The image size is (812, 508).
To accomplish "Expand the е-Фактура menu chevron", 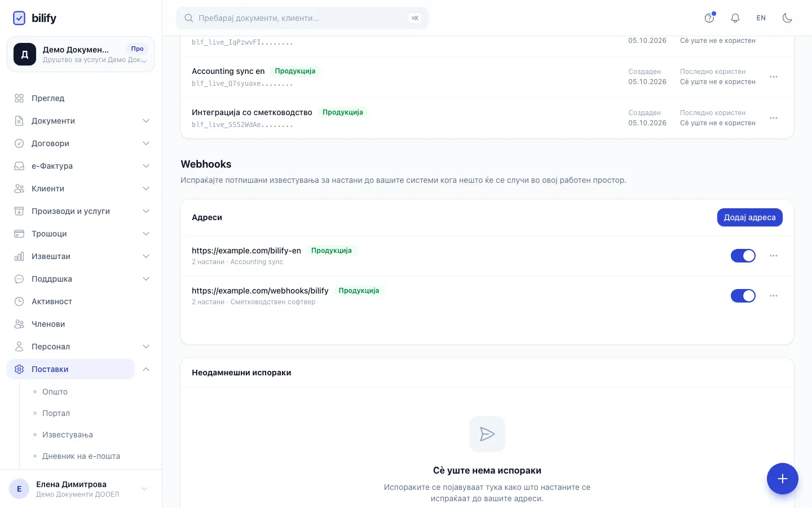I will coord(146,166).
